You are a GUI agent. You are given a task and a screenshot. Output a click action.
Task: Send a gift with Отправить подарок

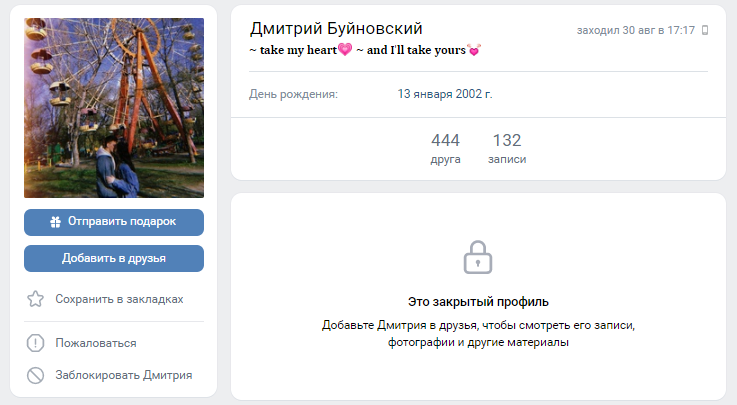coord(114,222)
